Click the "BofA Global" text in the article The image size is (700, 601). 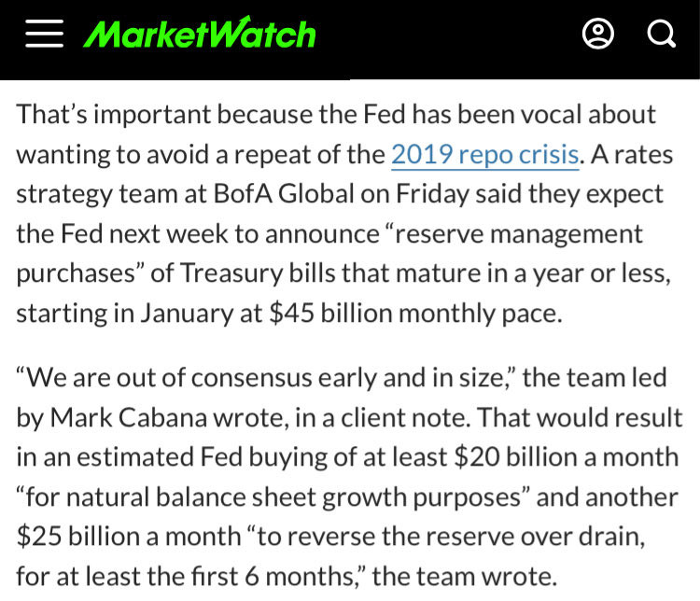(x=284, y=194)
